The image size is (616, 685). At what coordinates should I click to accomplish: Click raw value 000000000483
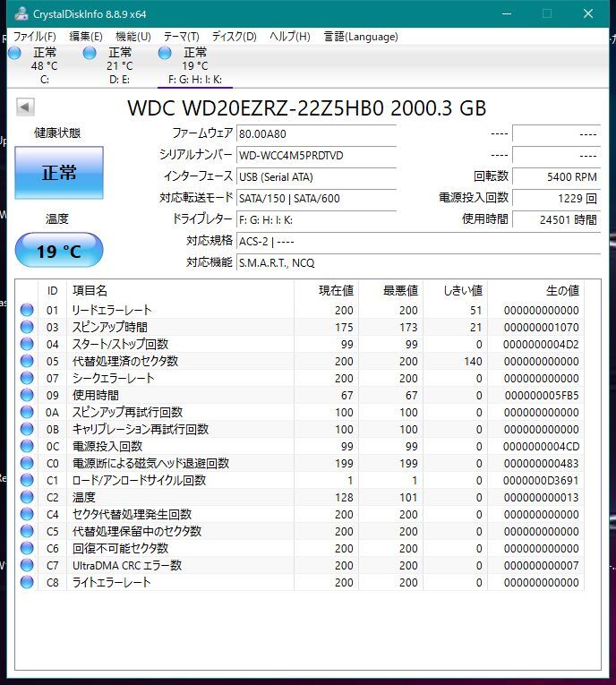(541, 464)
